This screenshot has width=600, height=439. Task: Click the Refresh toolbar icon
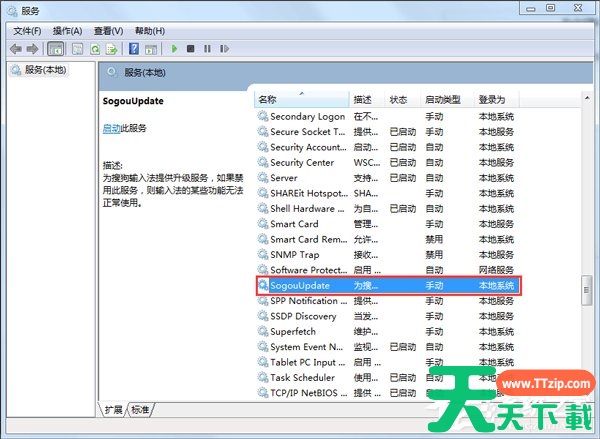[x=95, y=49]
